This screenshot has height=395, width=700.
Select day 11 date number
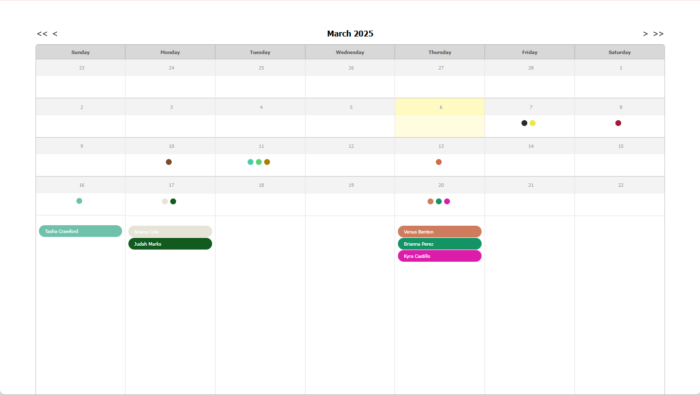coord(261,146)
